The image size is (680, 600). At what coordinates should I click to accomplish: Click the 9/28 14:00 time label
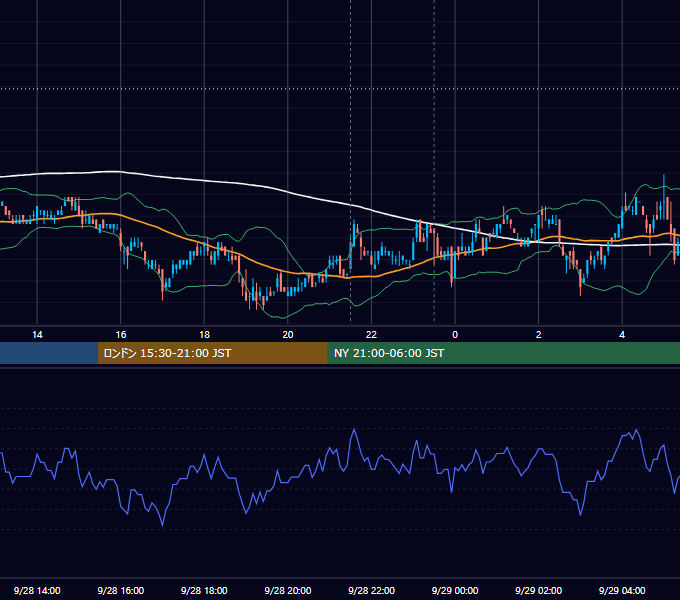click(x=37, y=590)
